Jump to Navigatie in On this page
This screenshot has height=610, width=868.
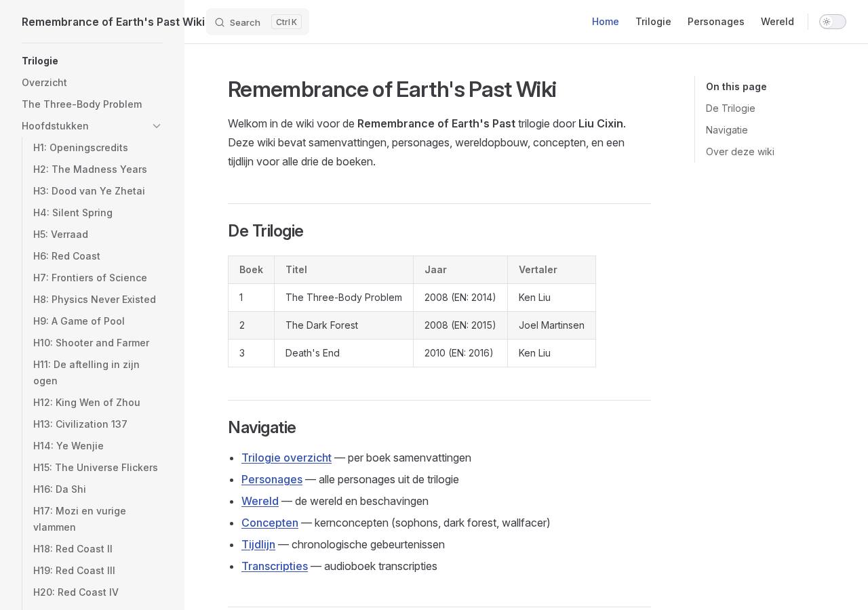click(727, 130)
